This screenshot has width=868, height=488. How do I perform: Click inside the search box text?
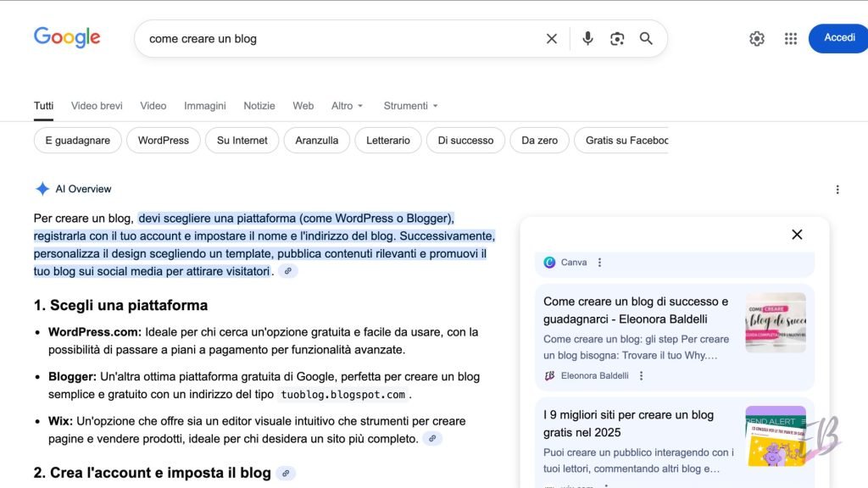pyautogui.click(x=203, y=39)
